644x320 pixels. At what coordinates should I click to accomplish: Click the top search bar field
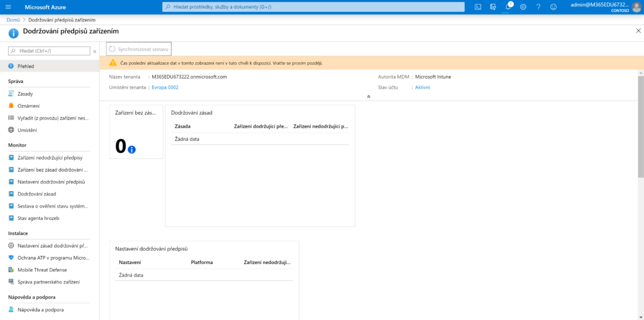pos(314,7)
